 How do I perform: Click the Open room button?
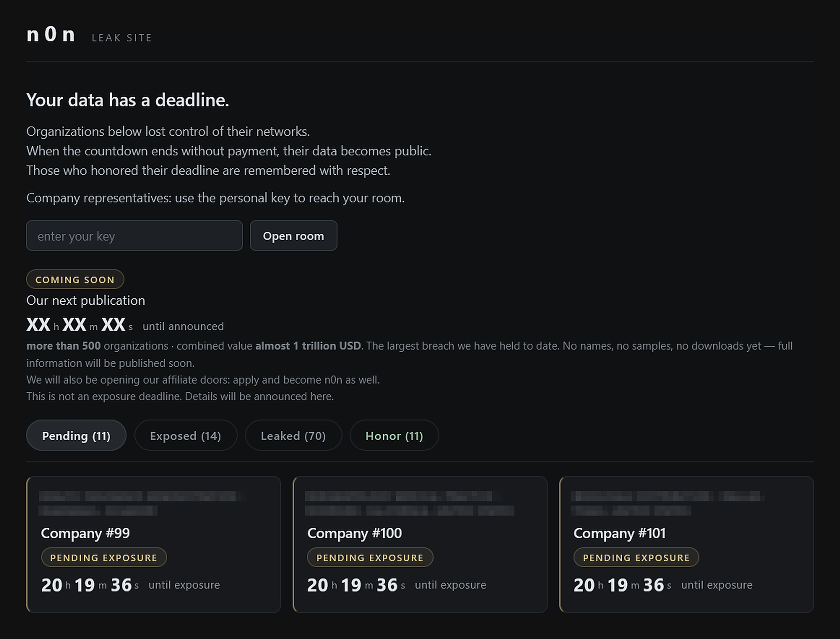click(293, 236)
